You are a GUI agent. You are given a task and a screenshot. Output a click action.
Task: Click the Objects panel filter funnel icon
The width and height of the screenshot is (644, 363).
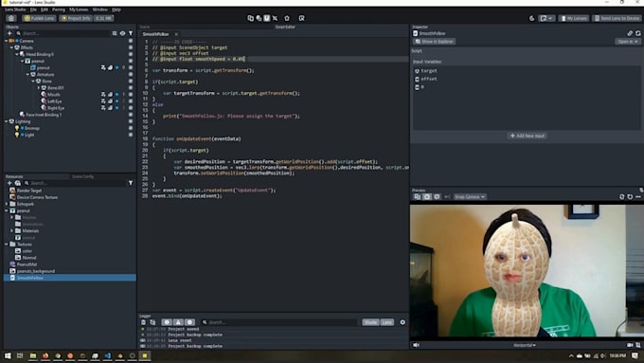[x=131, y=33]
